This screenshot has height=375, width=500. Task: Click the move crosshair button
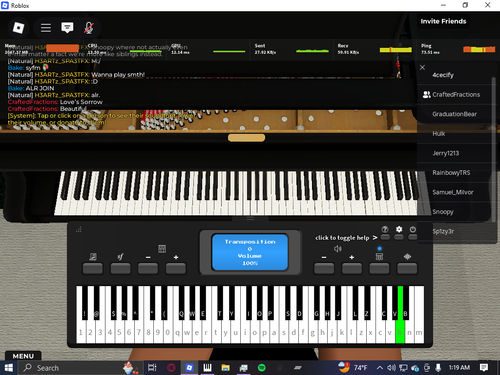(407, 268)
